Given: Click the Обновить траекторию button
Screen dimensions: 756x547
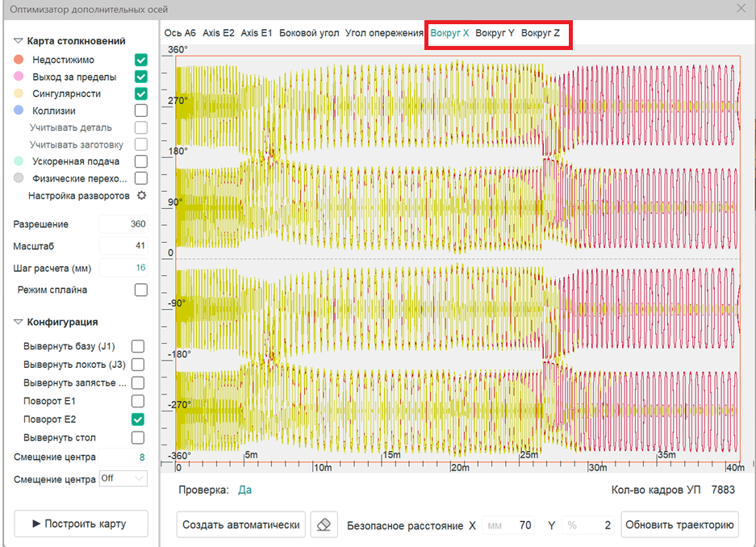Looking at the screenshot, I should (x=679, y=524).
